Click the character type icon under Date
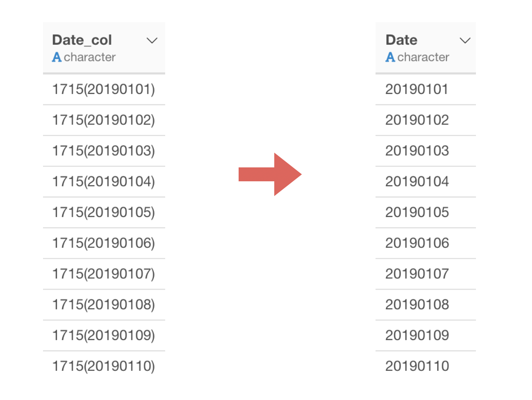The image size is (532, 400). click(390, 57)
